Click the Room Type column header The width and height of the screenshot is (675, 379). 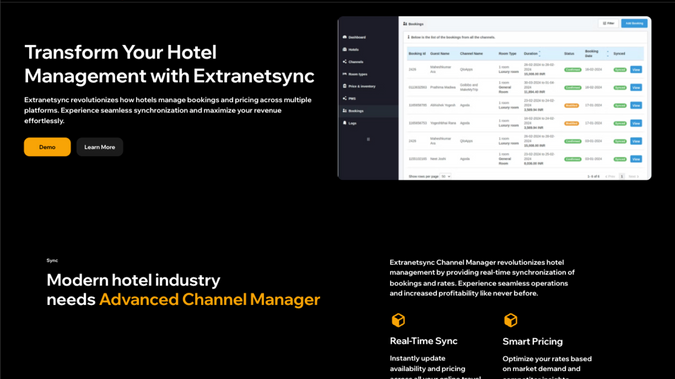pyautogui.click(x=508, y=53)
